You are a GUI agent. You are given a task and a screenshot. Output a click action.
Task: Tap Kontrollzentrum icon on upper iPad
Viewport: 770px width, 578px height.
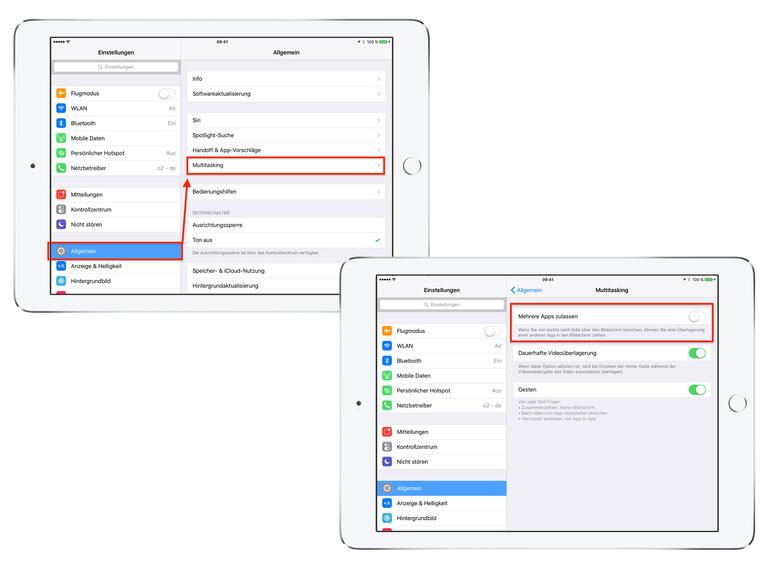click(61, 209)
